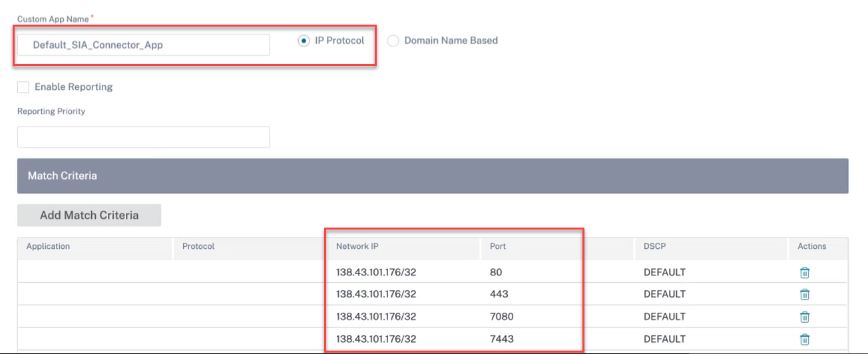The height and width of the screenshot is (354, 868).
Task: Click into the Custom App Name field
Action: pos(144,45)
